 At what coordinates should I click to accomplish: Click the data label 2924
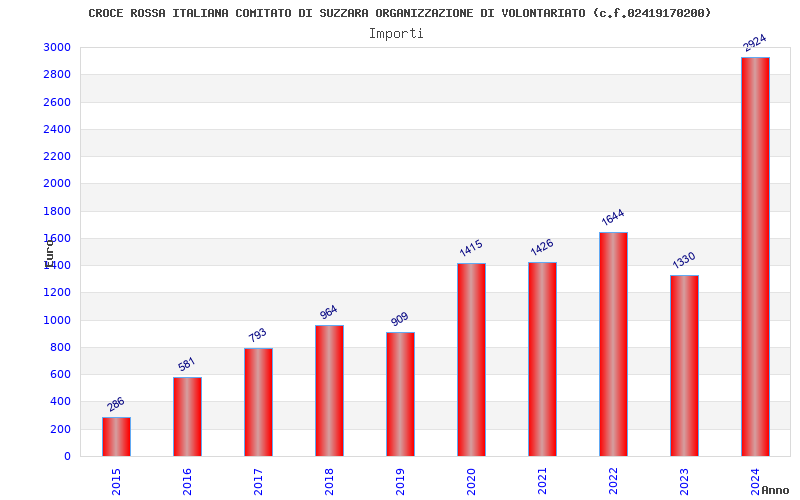[754, 43]
